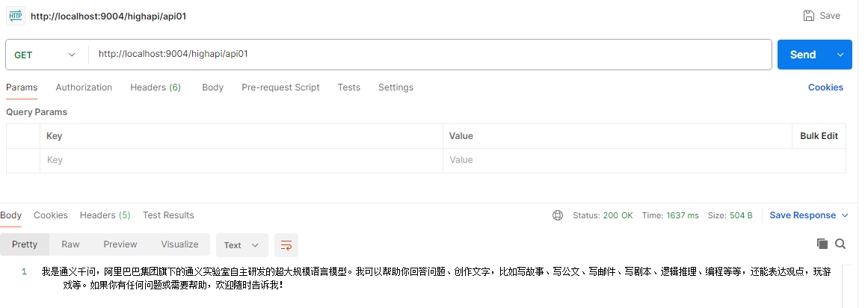This screenshot has width=868, height=308.
Task: Click the Time: 1637 ms text
Action: click(x=671, y=215)
